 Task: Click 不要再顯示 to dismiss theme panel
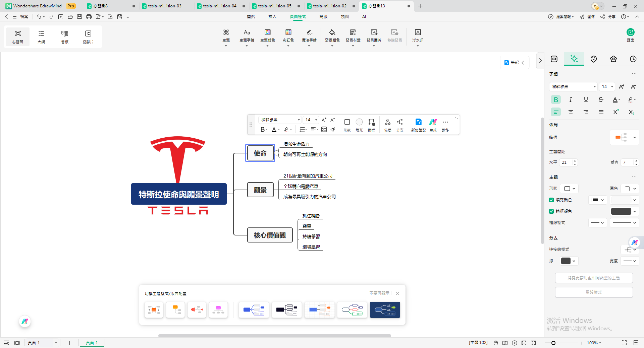tap(379, 293)
